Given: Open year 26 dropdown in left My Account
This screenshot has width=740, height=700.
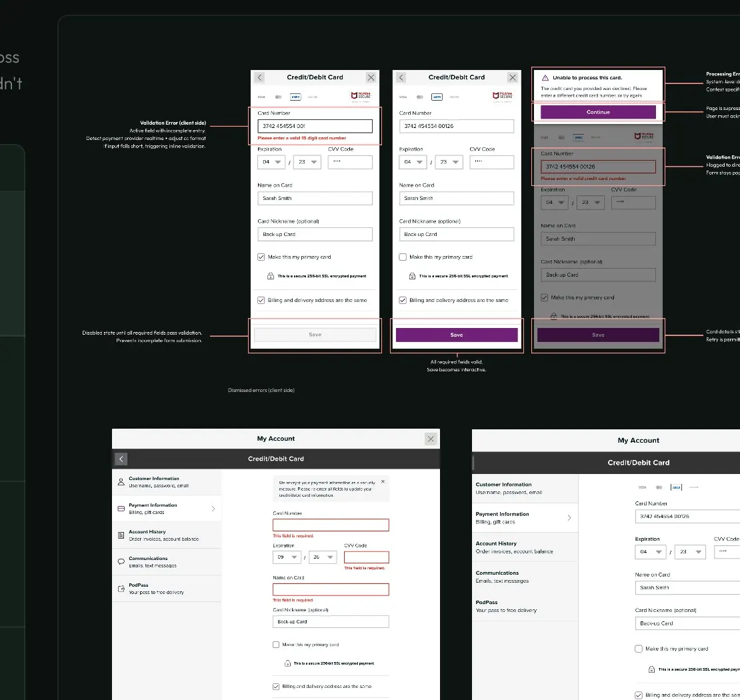Looking at the screenshot, I should [323, 557].
